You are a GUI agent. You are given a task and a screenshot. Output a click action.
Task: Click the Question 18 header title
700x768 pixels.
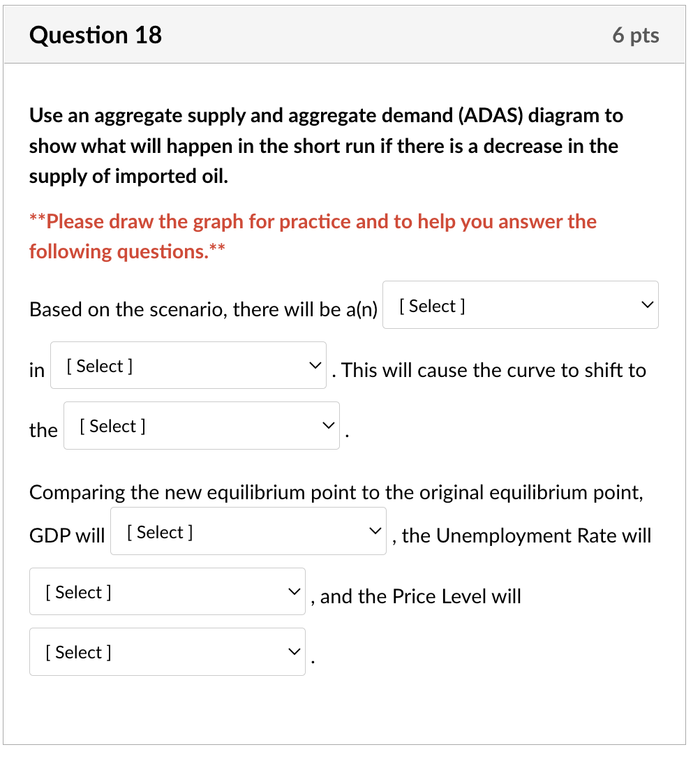click(x=95, y=34)
